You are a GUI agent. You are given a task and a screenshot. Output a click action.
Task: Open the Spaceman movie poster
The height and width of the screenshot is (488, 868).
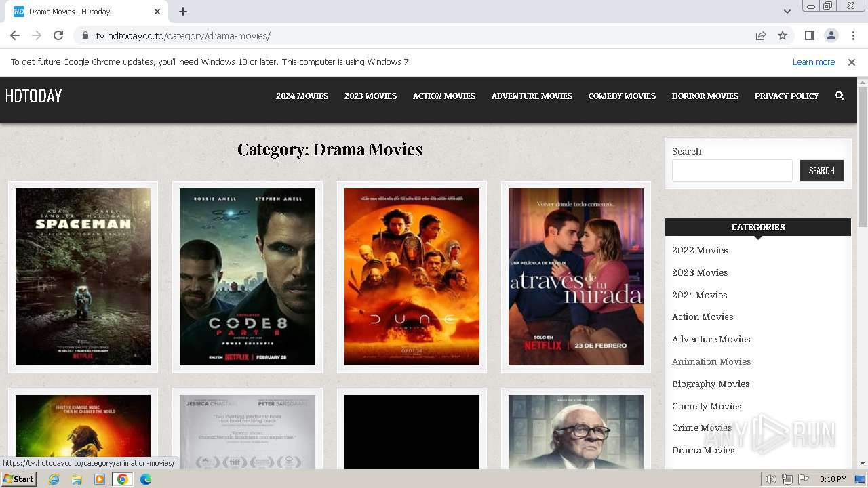(x=83, y=277)
